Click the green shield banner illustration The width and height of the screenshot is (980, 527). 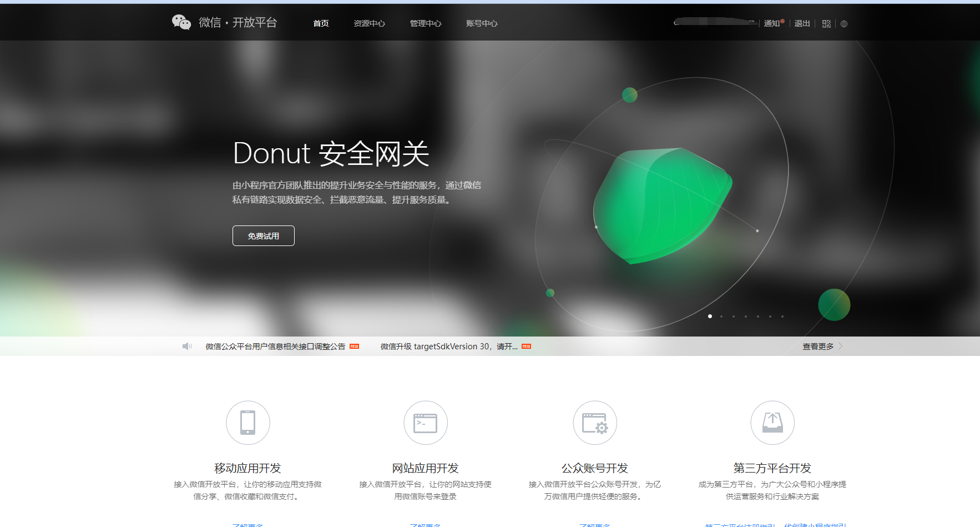pos(663,205)
